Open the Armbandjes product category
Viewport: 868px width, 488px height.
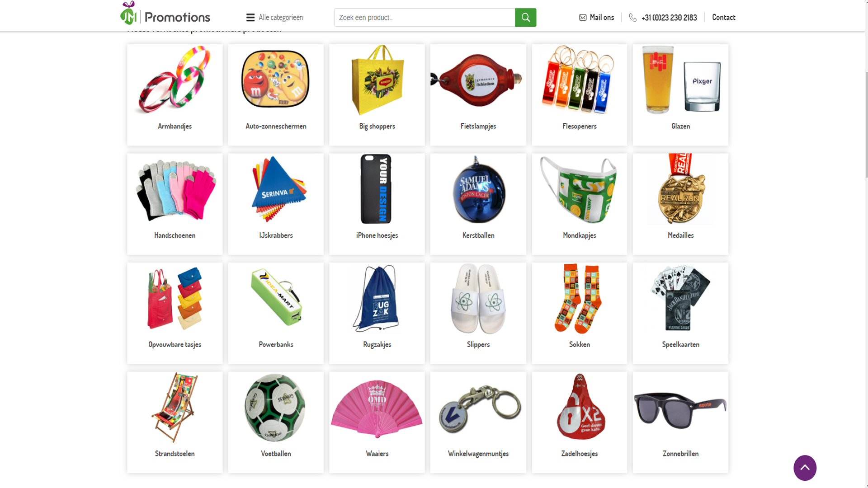click(x=175, y=95)
